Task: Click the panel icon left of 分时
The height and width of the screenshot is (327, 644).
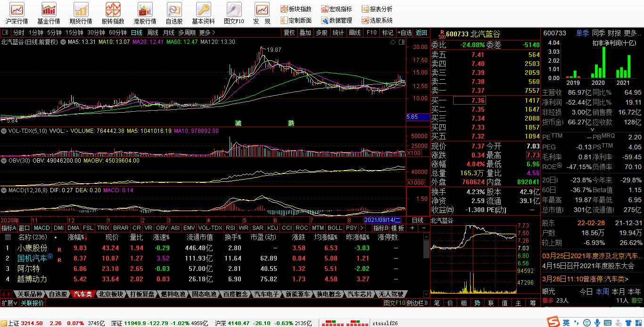Action: pos(5,33)
